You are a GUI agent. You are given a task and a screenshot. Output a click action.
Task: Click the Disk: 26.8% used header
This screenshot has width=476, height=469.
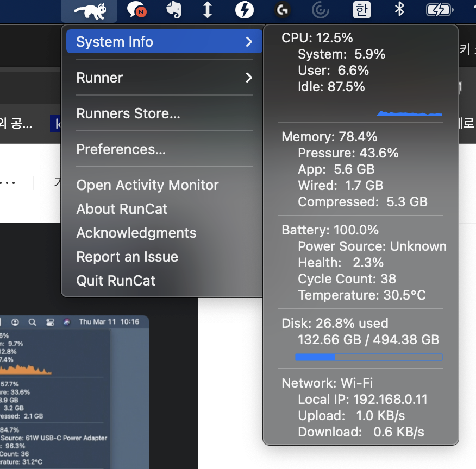pos(335,324)
